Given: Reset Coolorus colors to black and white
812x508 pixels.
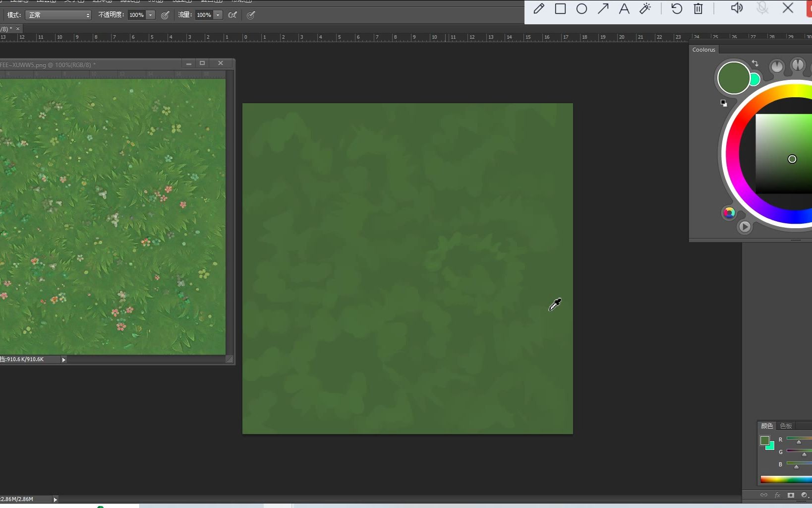Looking at the screenshot, I should tap(724, 103).
